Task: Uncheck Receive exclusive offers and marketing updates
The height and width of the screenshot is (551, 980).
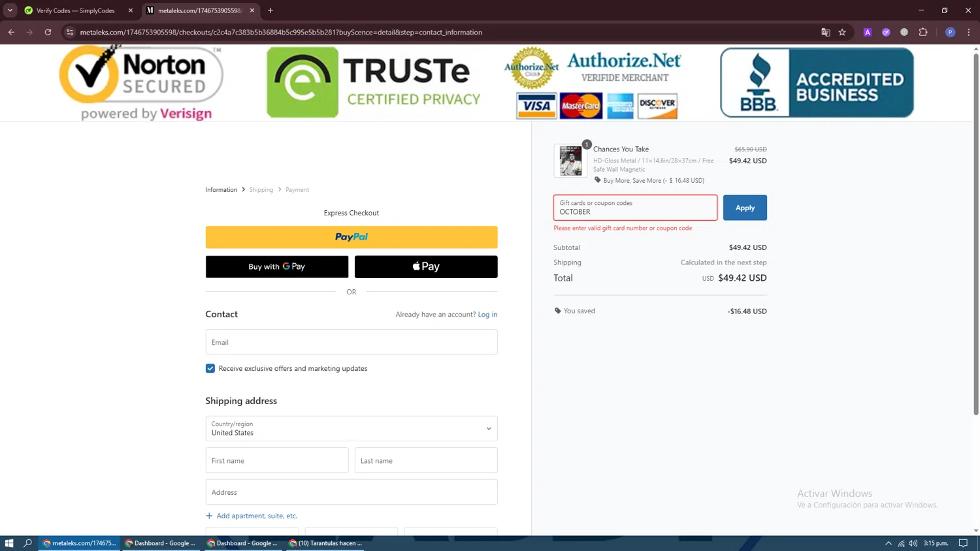Action: point(210,368)
